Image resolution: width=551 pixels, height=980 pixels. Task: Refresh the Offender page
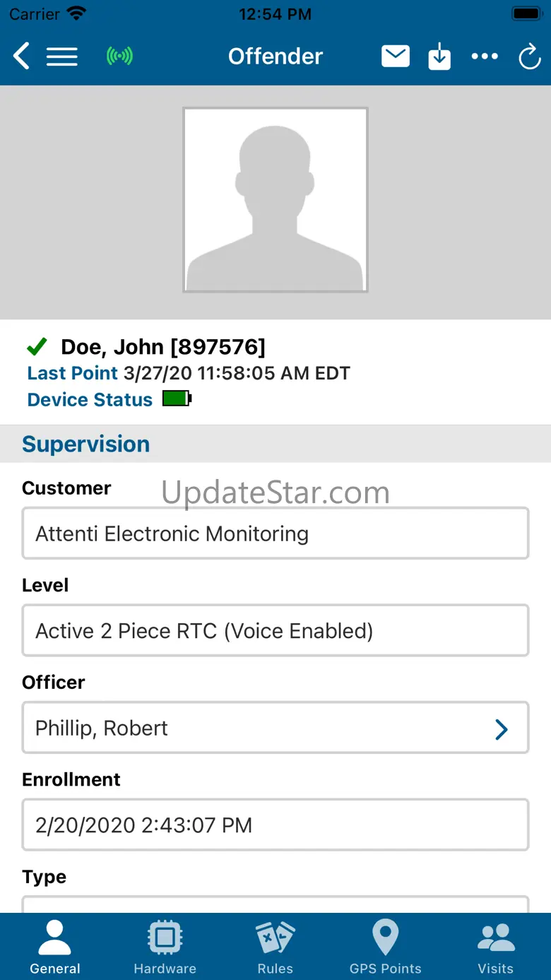pos(529,57)
